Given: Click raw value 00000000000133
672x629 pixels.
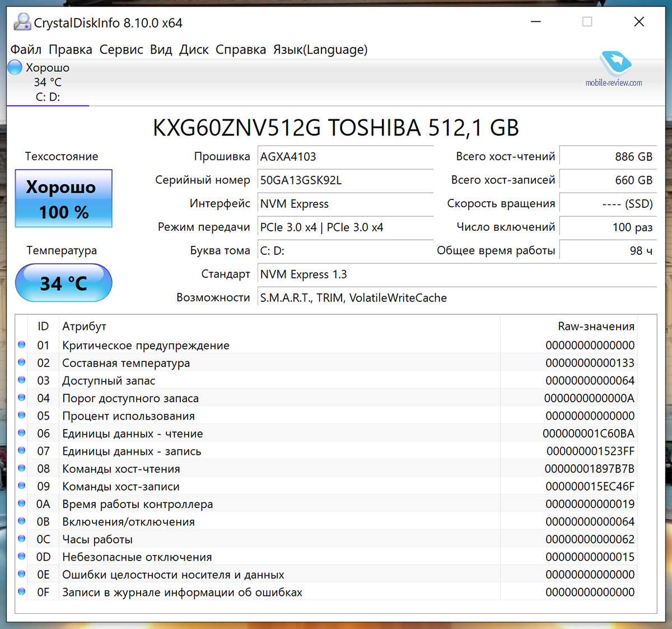Looking at the screenshot, I should tap(590, 363).
